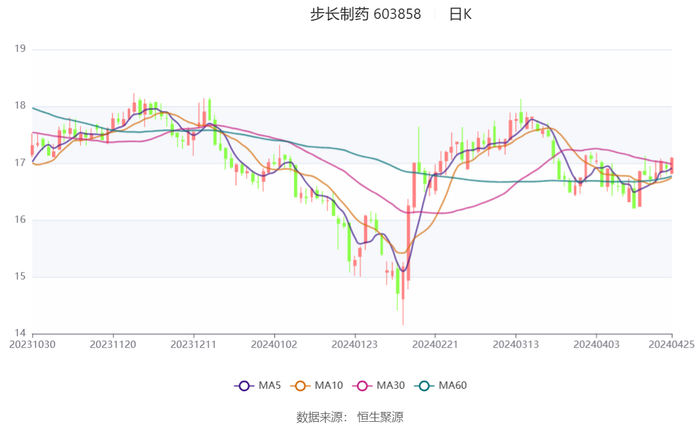The width and height of the screenshot is (700, 426).
Task: Select the 日K chart type label
Action: tap(460, 15)
